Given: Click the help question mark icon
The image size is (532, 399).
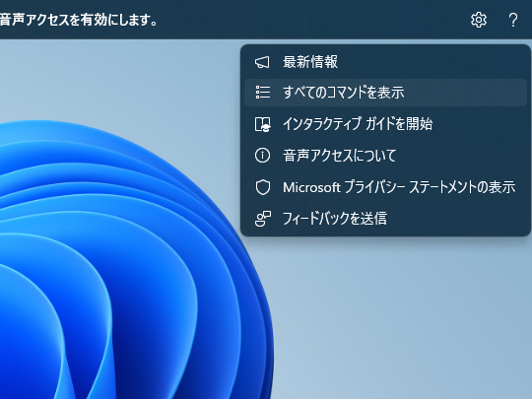Looking at the screenshot, I should pos(513,20).
